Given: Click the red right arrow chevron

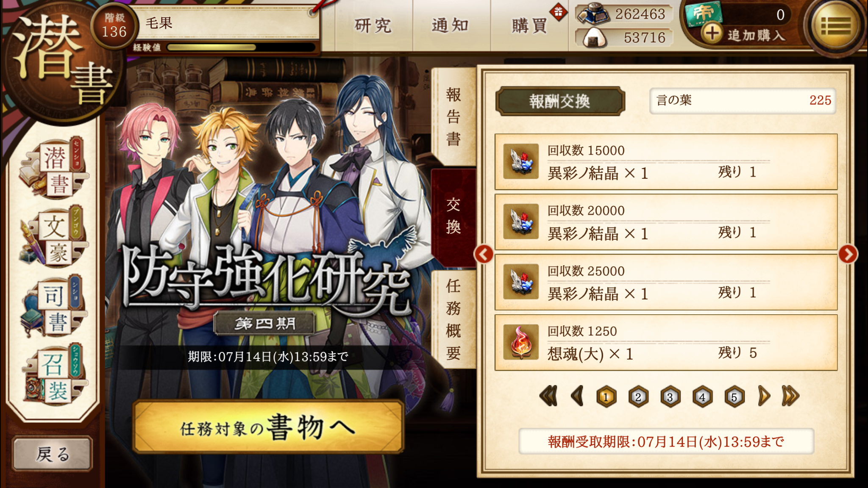Looking at the screenshot, I should pos(848,254).
